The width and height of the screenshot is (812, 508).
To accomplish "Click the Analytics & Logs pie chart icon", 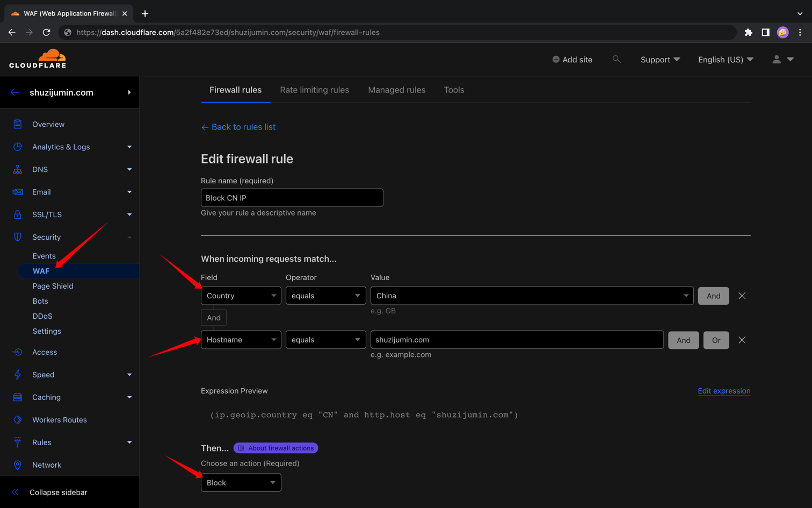I will [x=18, y=147].
